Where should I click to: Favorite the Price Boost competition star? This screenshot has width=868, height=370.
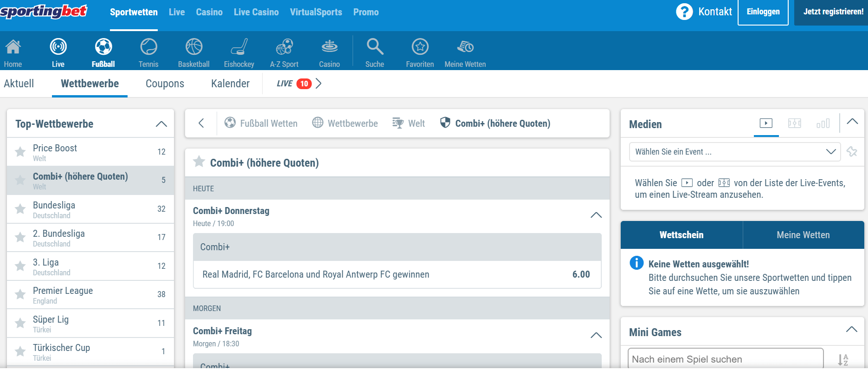click(20, 152)
